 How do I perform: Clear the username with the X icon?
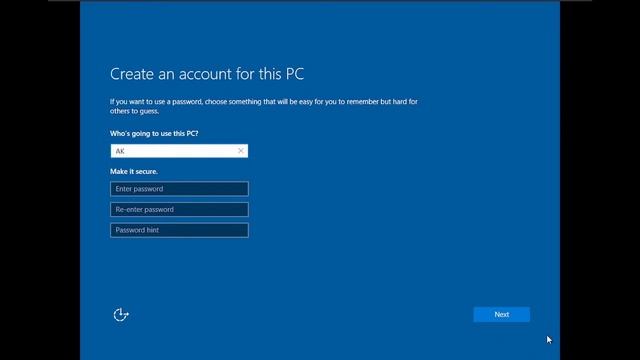tap(241, 151)
